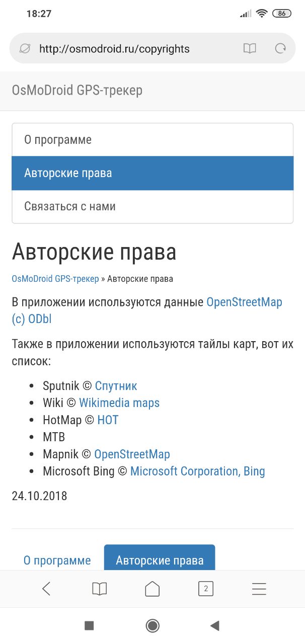Tap the Авторские права page heading
Viewport: 305px width, 644px height.
[94, 252]
